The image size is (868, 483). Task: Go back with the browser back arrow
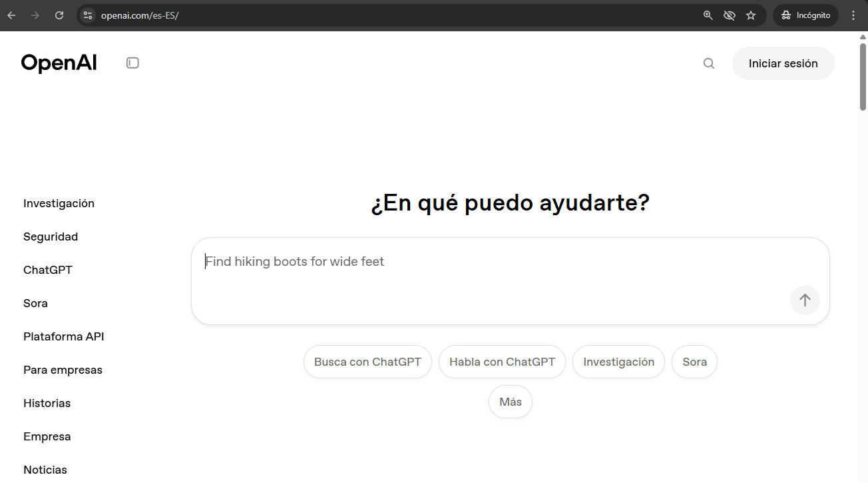pos(11,15)
